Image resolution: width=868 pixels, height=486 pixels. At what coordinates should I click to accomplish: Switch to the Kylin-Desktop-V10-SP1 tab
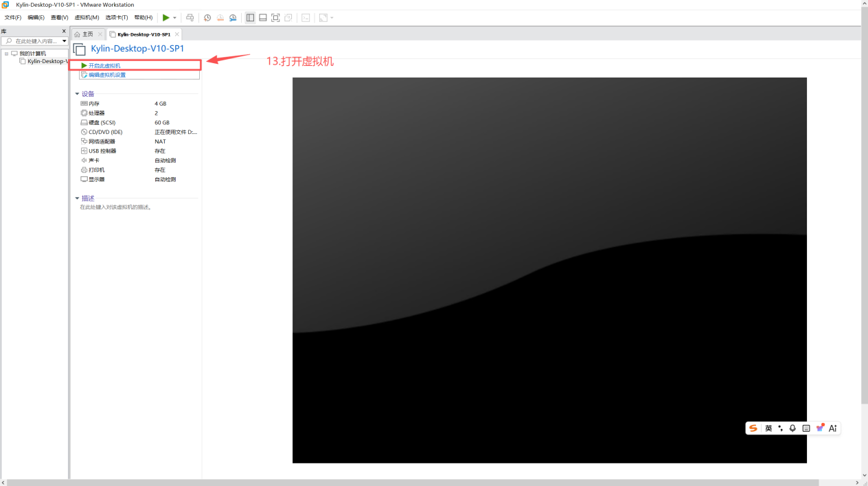[x=144, y=34]
